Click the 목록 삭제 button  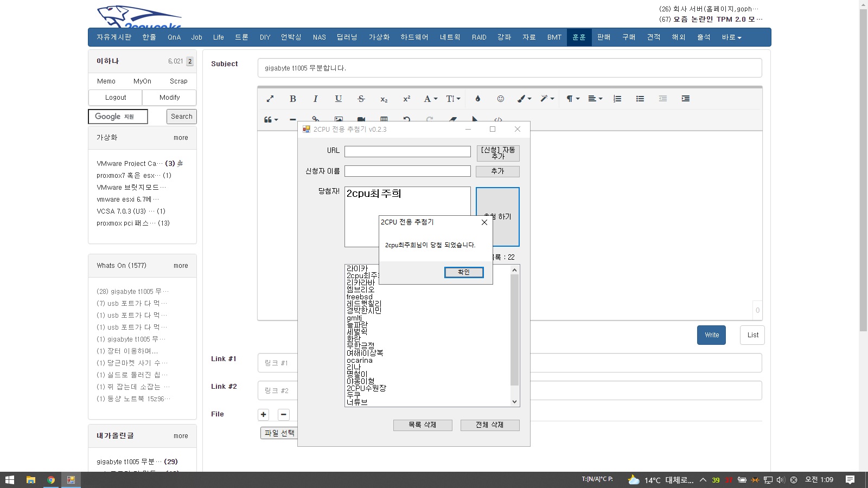pos(423,425)
